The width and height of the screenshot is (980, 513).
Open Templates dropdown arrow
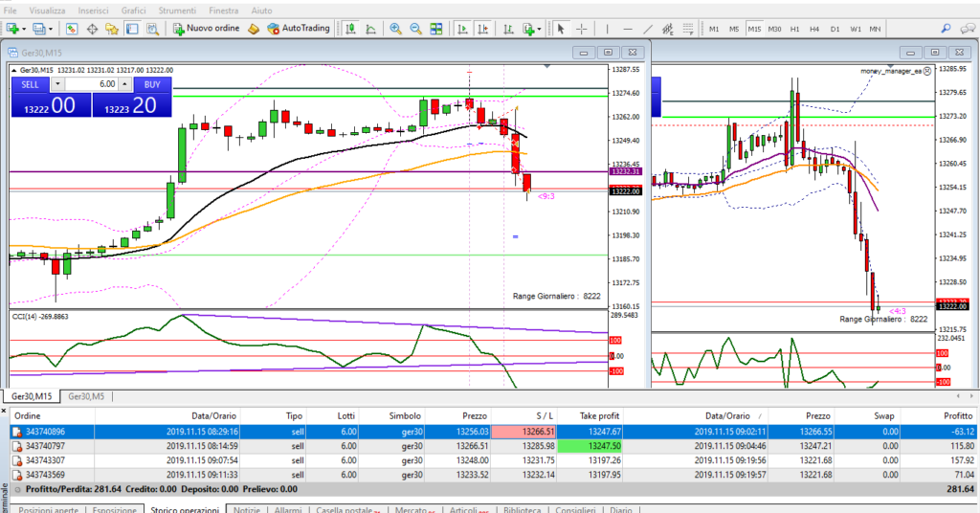[540, 29]
